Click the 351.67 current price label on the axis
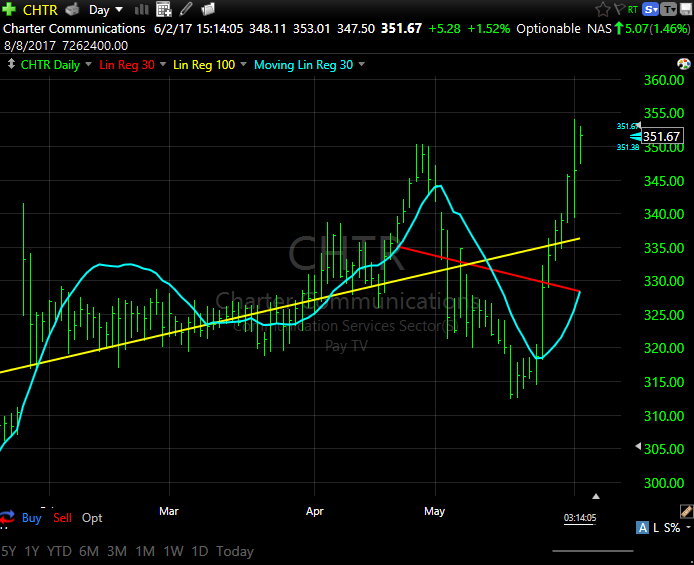The height and width of the screenshot is (565, 694). [x=663, y=136]
